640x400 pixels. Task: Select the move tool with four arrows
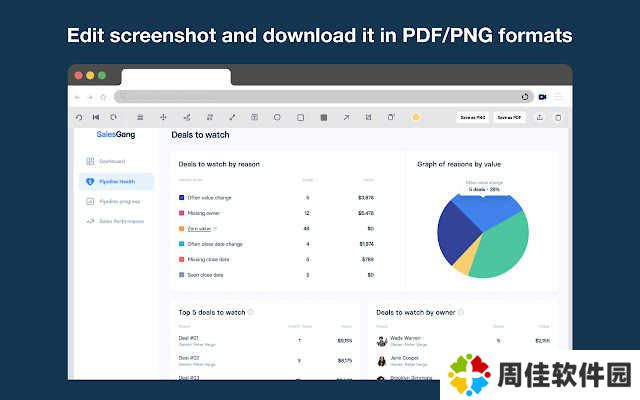click(164, 117)
